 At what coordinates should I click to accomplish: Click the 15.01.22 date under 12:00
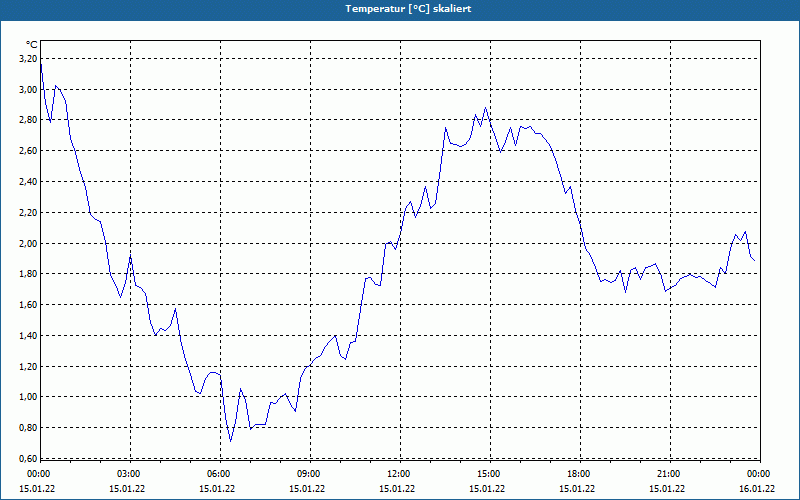tap(397, 489)
